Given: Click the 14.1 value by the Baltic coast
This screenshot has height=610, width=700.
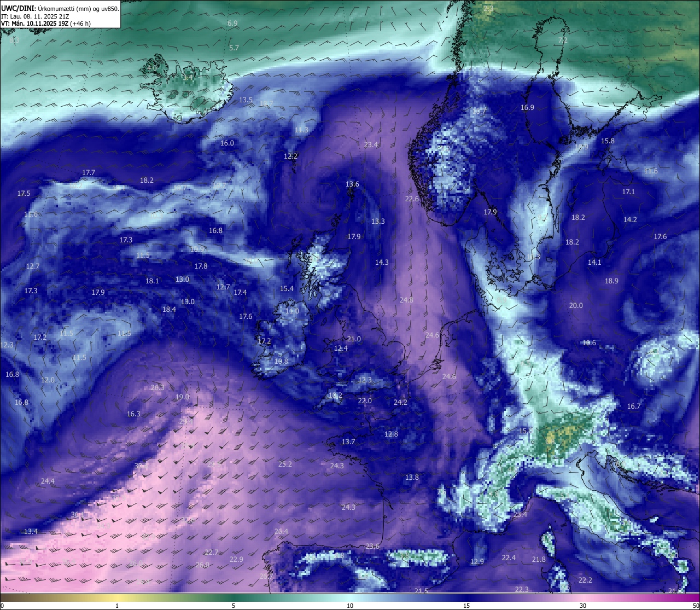Looking at the screenshot, I should point(594,263).
